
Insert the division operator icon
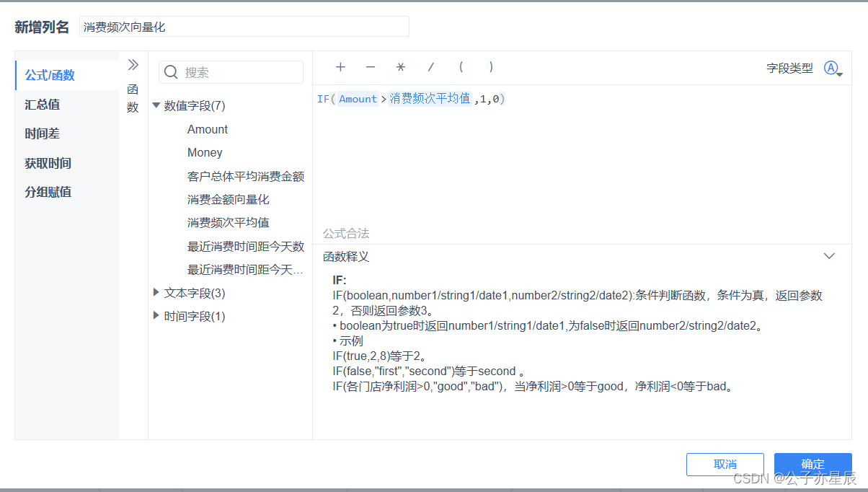[430, 67]
